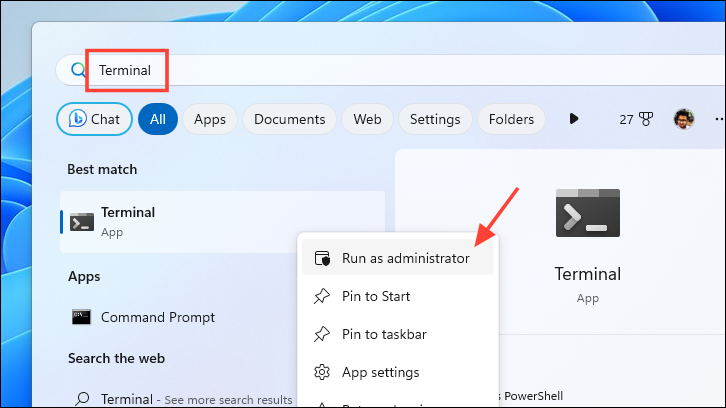
Task: Click the Command Prompt icon
Action: 81,317
